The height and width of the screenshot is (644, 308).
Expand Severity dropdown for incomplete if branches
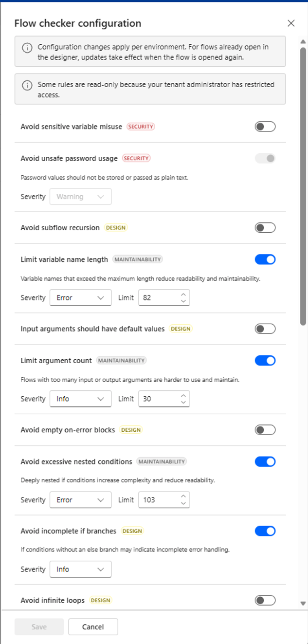click(x=80, y=569)
